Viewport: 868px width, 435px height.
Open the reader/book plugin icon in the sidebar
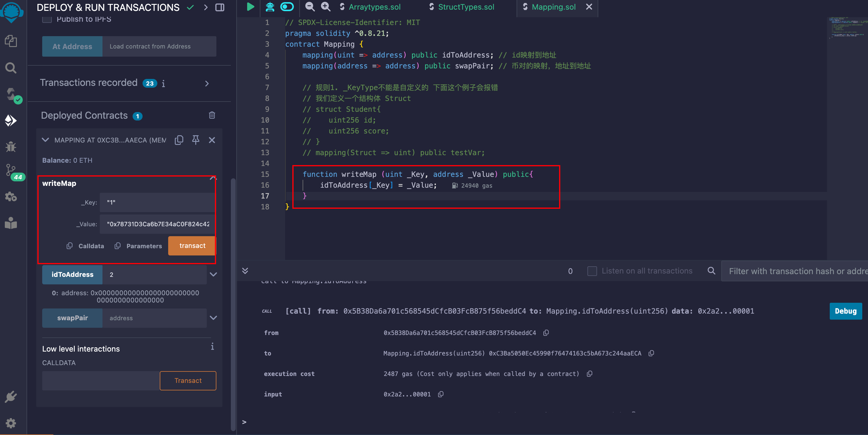(x=11, y=223)
